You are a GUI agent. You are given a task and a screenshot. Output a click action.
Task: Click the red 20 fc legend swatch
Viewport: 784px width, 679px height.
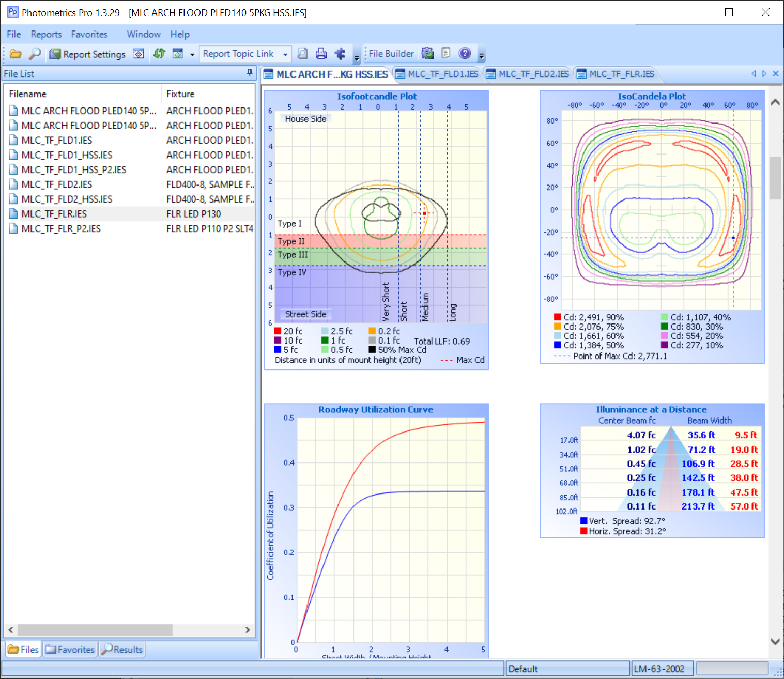(278, 331)
